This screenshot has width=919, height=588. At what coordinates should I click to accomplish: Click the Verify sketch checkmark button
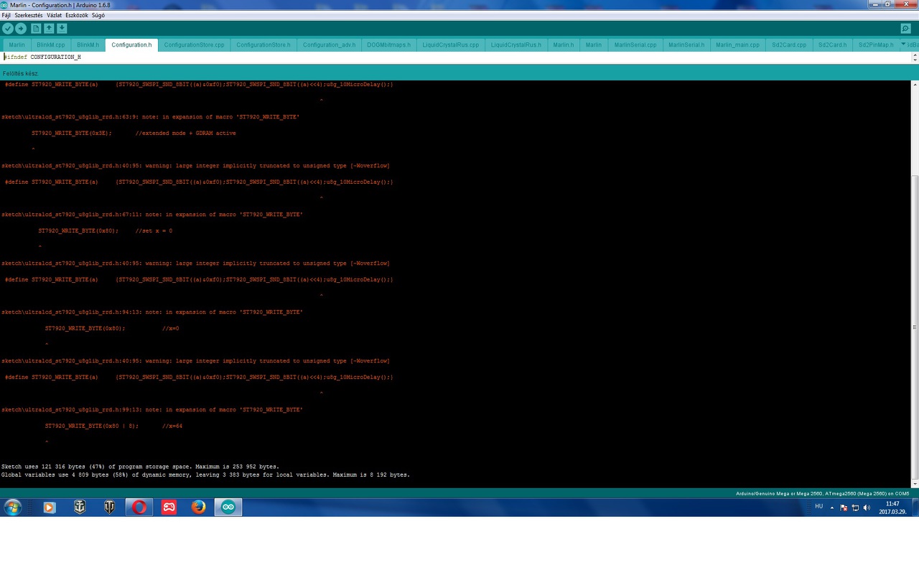coord(8,29)
